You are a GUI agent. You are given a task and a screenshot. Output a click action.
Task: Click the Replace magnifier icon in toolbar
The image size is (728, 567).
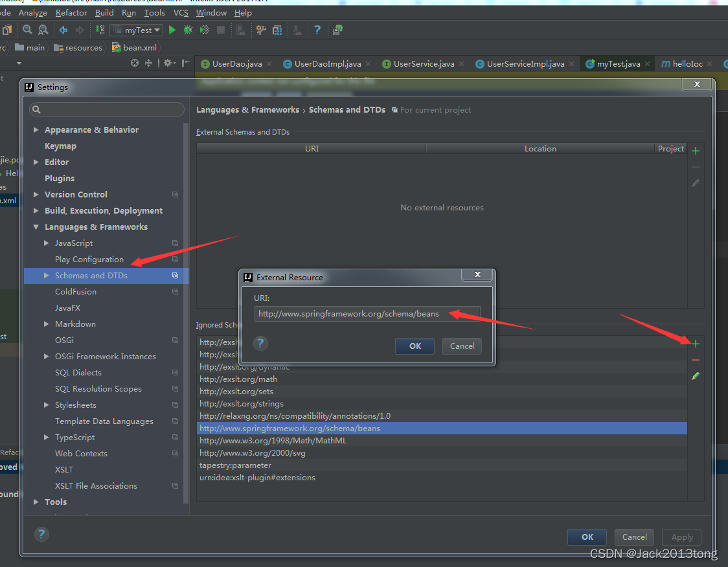(x=43, y=30)
